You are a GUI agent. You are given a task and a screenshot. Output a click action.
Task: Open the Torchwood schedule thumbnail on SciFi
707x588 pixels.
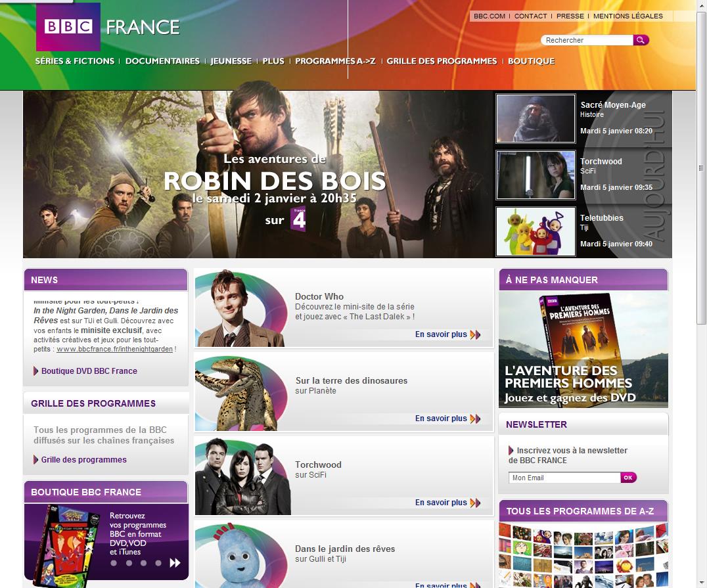click(536, 175)
